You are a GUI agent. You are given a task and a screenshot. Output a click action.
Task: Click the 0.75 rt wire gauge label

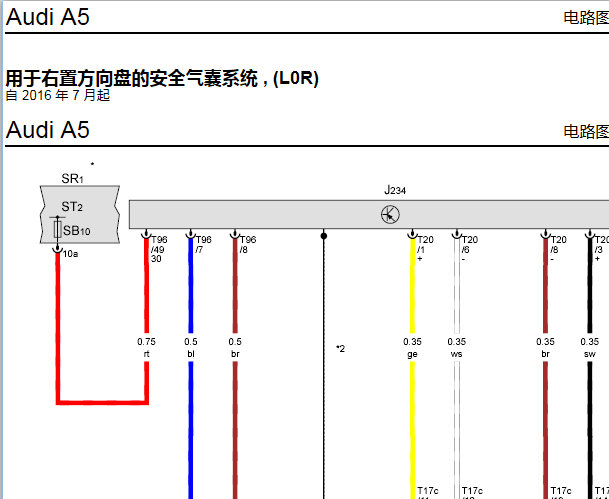[x=146, y=348]
